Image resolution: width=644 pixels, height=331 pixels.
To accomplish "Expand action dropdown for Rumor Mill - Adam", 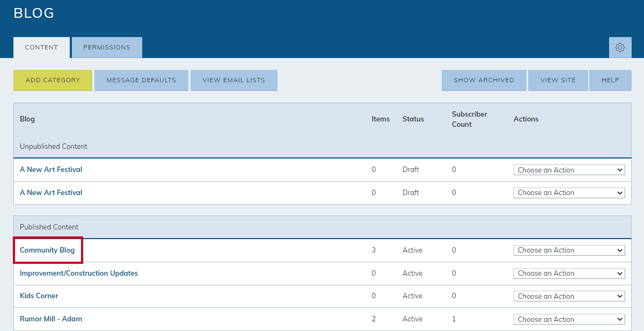I will (x=569, y=319).
